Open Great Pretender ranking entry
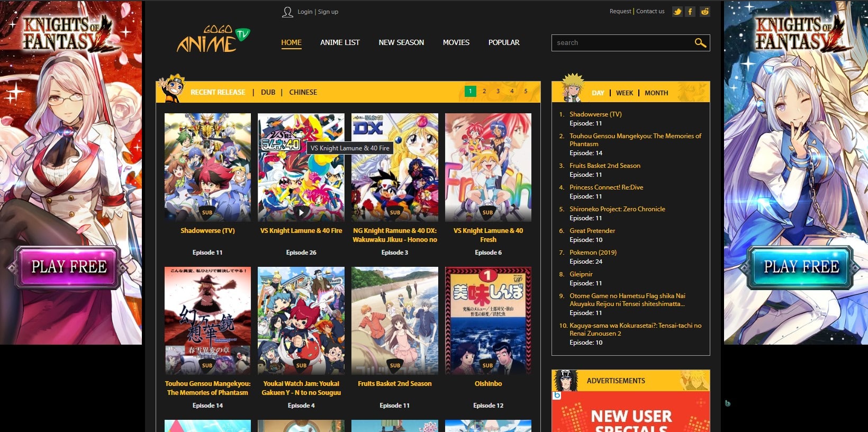868x432 pixels. [x=592, y=231]
